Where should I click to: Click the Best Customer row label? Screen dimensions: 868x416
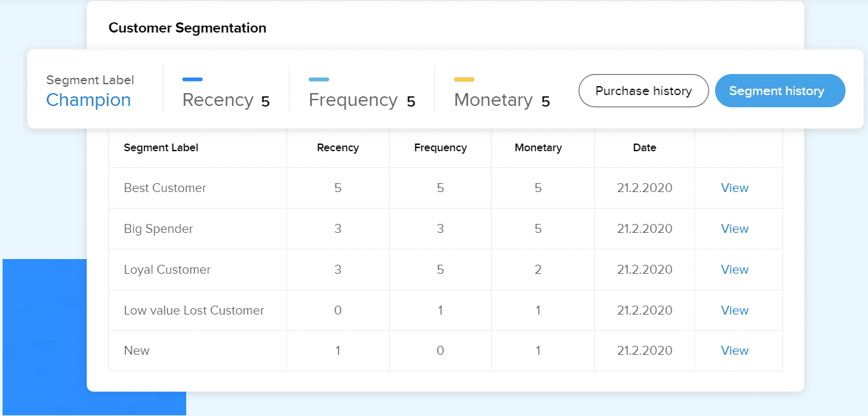pos(165,188)
